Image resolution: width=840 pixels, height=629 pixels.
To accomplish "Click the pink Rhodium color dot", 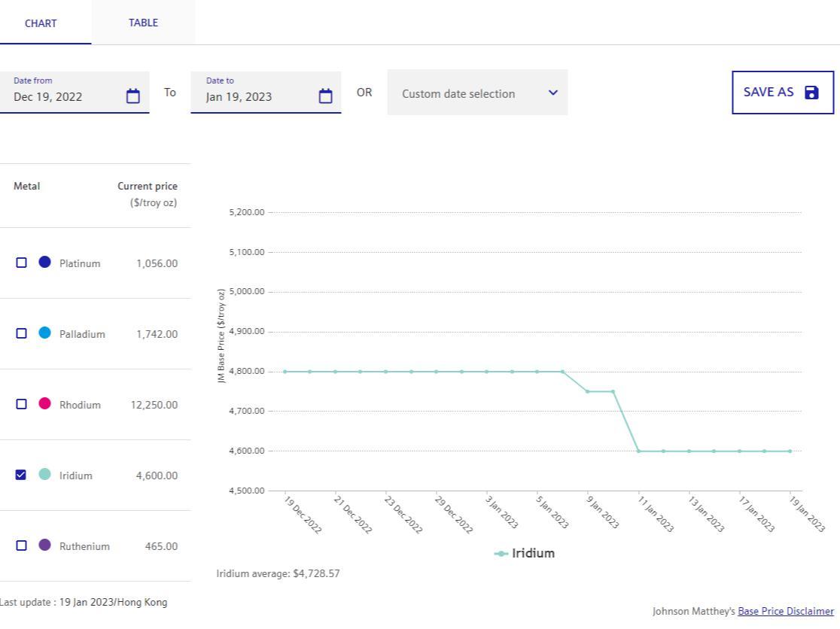I will [x=45, y=404].
